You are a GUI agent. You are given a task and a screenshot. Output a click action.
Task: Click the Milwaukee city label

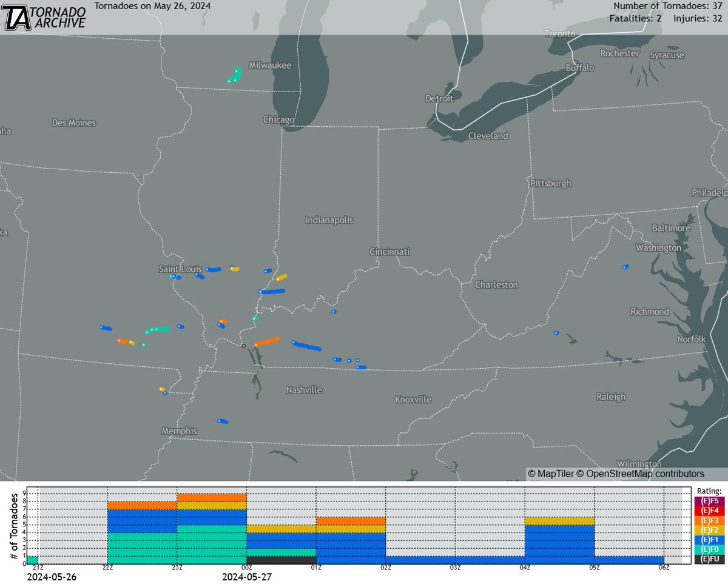(x=271, y=65)
